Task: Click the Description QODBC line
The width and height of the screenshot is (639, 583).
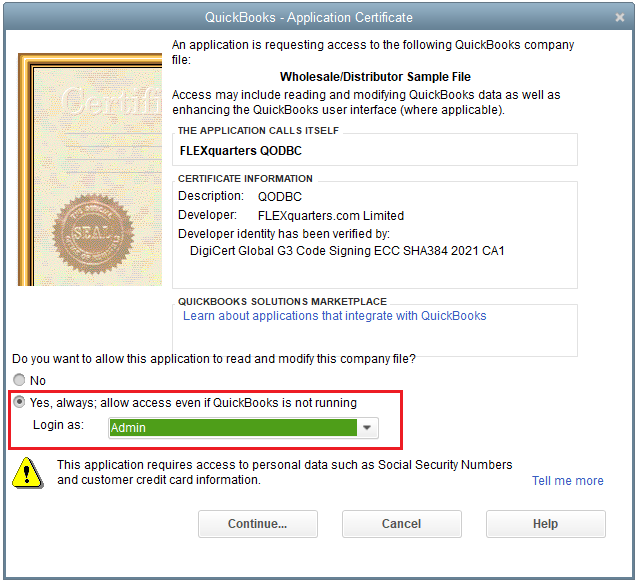Action: coord(240,196)
